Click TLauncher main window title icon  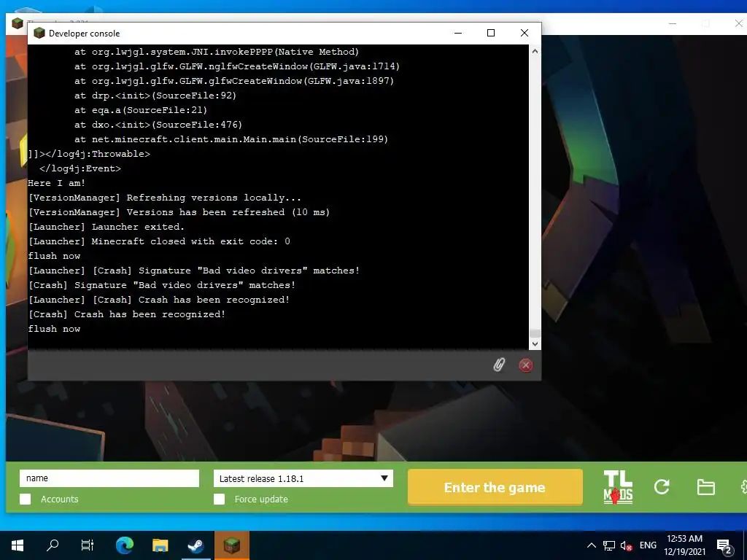click(18, 23)
